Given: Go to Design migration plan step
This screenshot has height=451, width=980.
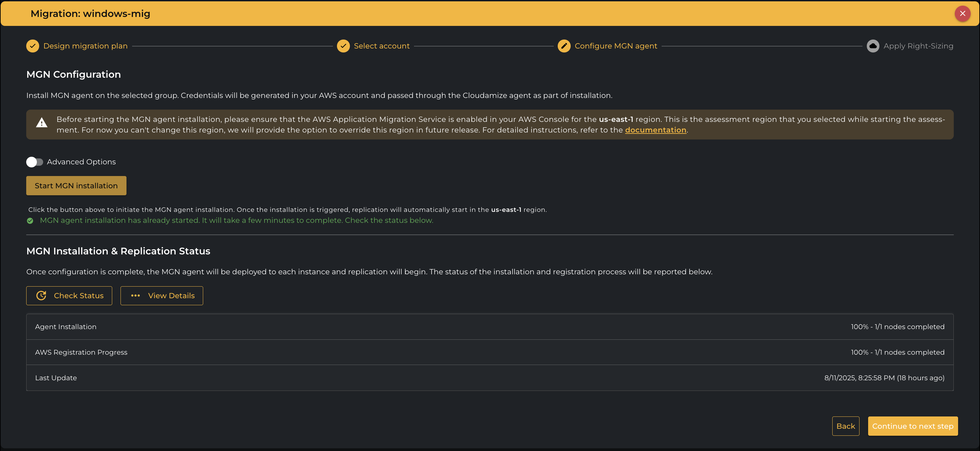Looking at the screenshot, I should (x=85, y=46).
